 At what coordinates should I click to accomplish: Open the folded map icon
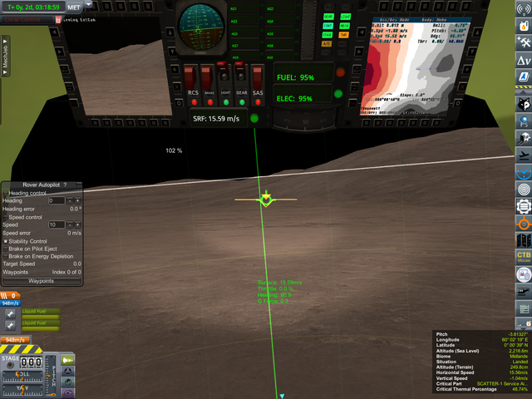(x=524, y=240)
